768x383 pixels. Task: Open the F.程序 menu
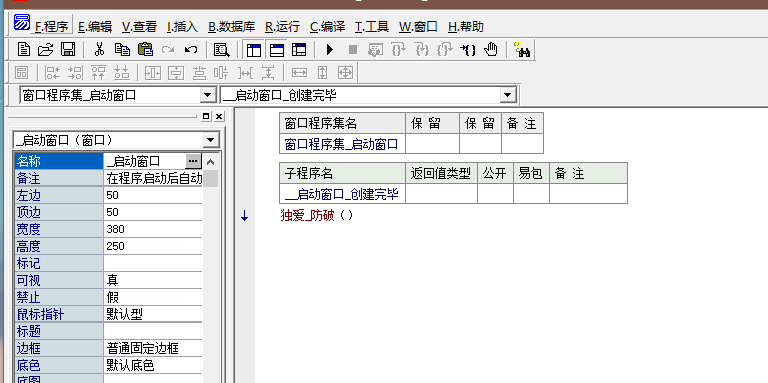point(51,26)
